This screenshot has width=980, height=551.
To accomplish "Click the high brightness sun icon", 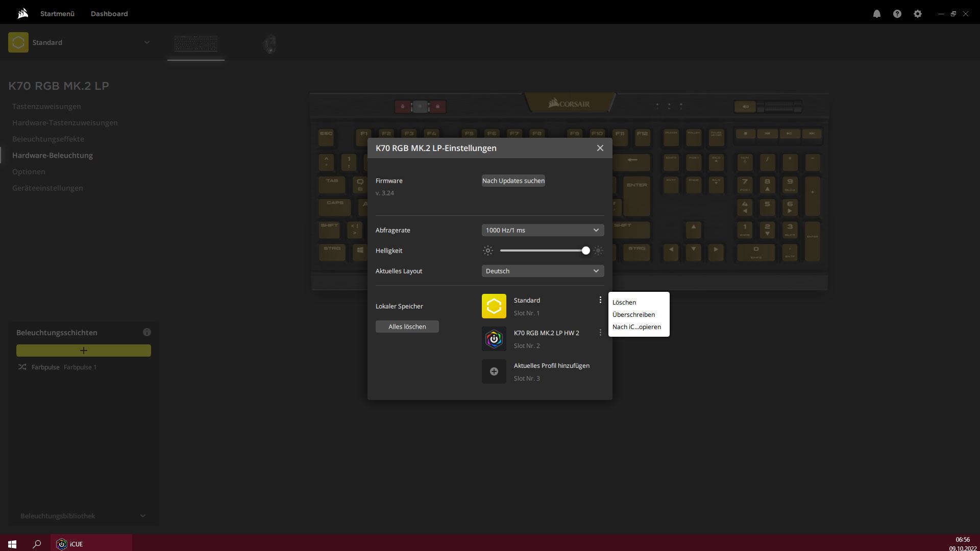I will click(x=598, y=251).
